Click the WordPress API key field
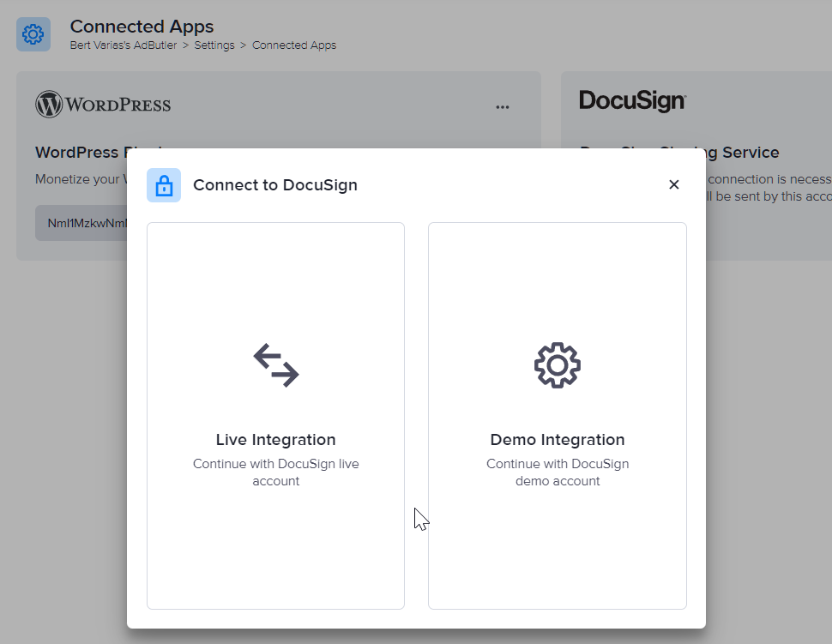This screenshot has width=832, height=644. 81,223
